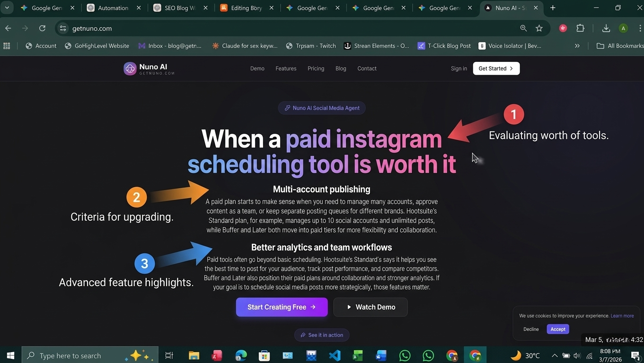Reload the getnuno.com page
Screen dimensions: 644x363
tap(42, 28)
